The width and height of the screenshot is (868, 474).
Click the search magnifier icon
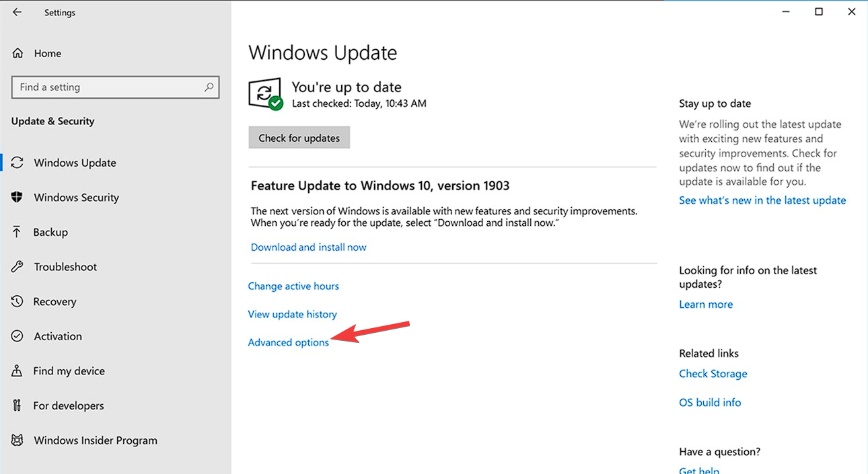coord(209,87)
